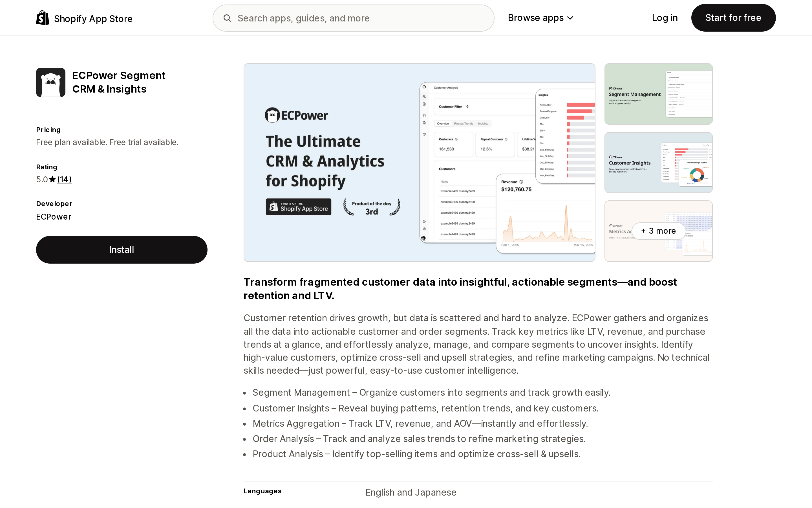This screenshot has width=812, height=508.
Task: Click the Shopify bag logo icon
Action: coord(43,18)
